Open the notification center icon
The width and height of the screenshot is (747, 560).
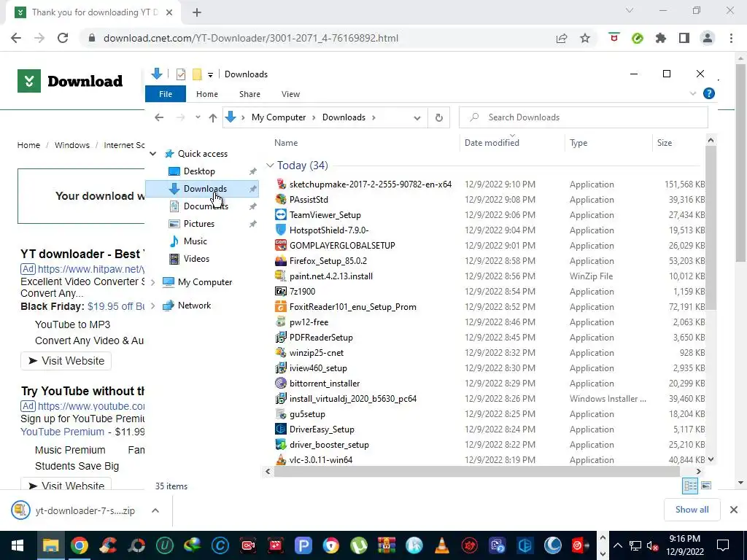[x=723, y=545]
